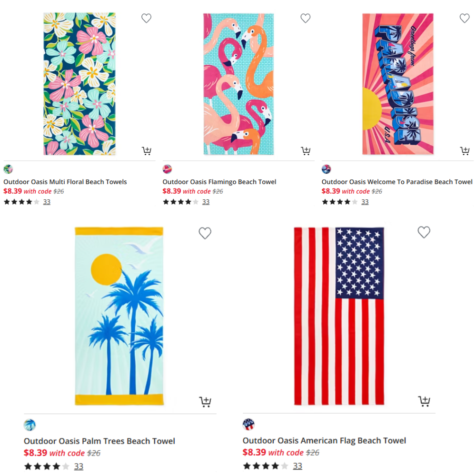Image resolution: width=476 pixels, height=476 pixels.
Task: Add the Palm Trees towel to cart
Action: pos(205,402)
